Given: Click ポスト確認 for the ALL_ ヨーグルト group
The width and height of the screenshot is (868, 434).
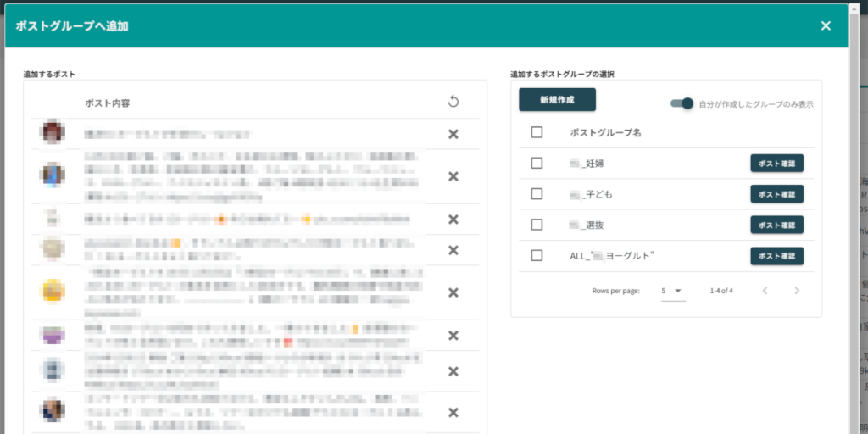Looking at the screenshot, I should (x=777, y=256).
